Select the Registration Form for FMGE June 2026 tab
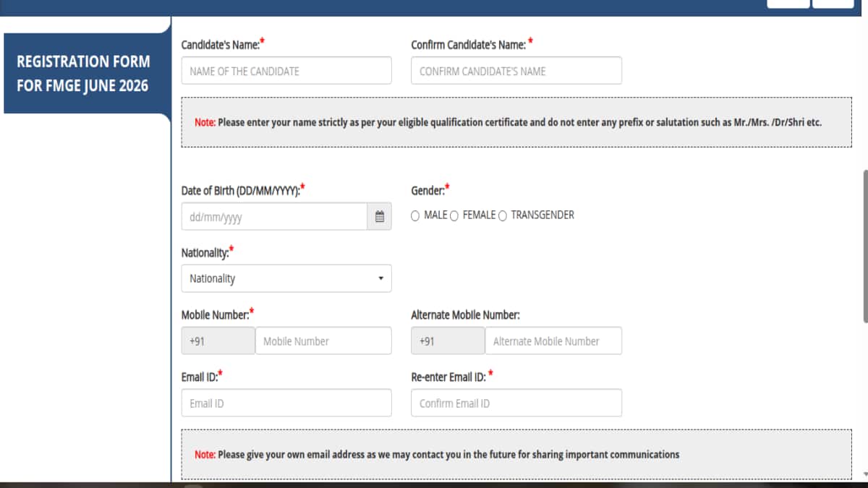The height and width of the screenshot is (488, 868). [x=83, y=74]
